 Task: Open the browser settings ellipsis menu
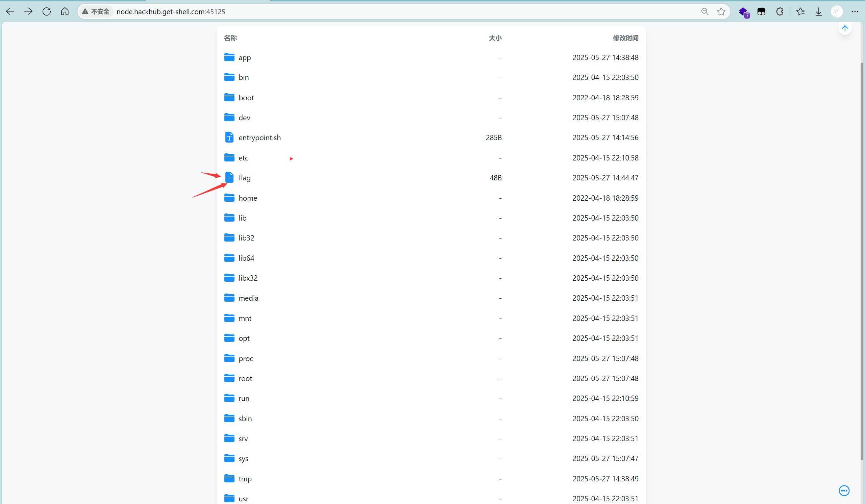[855, 11]
